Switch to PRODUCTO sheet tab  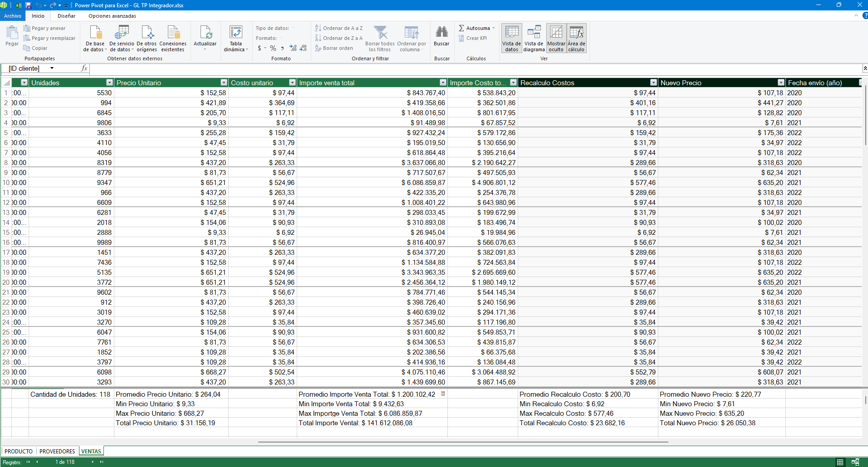point(19,451)
